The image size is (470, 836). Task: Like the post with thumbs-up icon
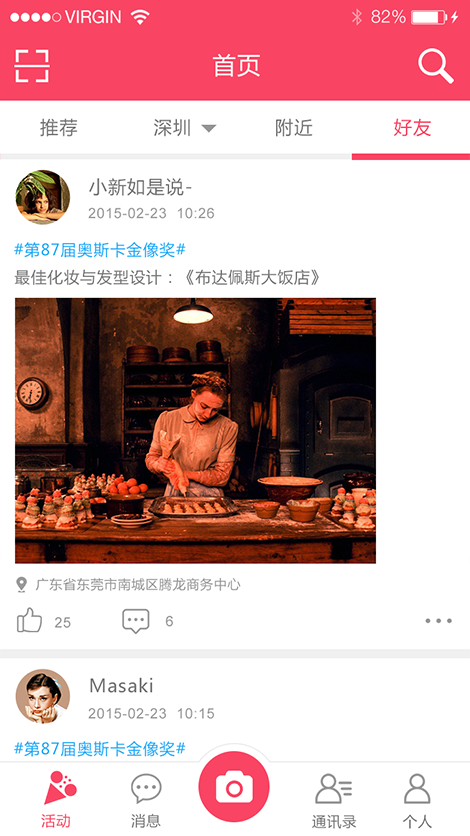pyautogui.click(x=29, y=621)
